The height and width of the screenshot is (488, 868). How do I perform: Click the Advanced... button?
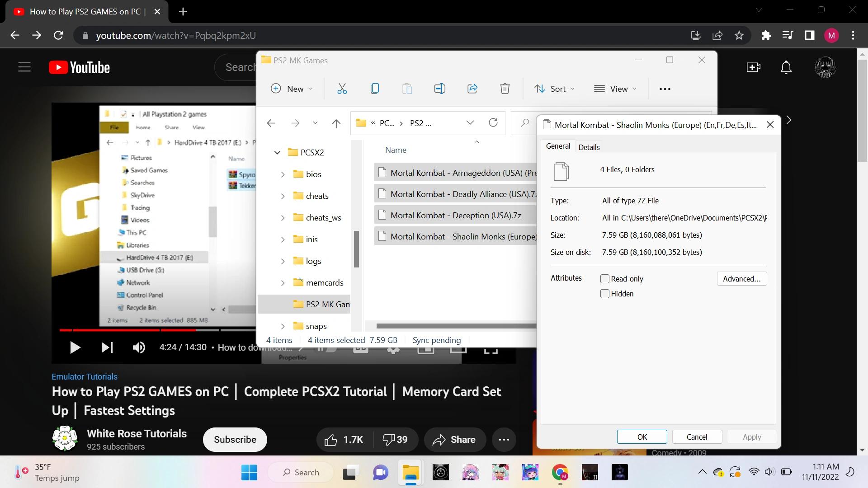click(x=741, y=279)
